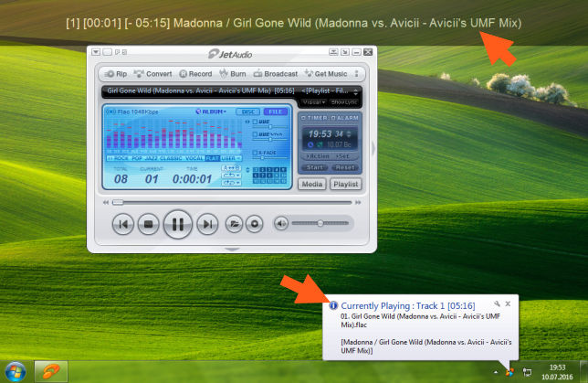Screen dimensions: 588x383
Task: Click the track grid stepper arrows
Action: coord(247,170)
